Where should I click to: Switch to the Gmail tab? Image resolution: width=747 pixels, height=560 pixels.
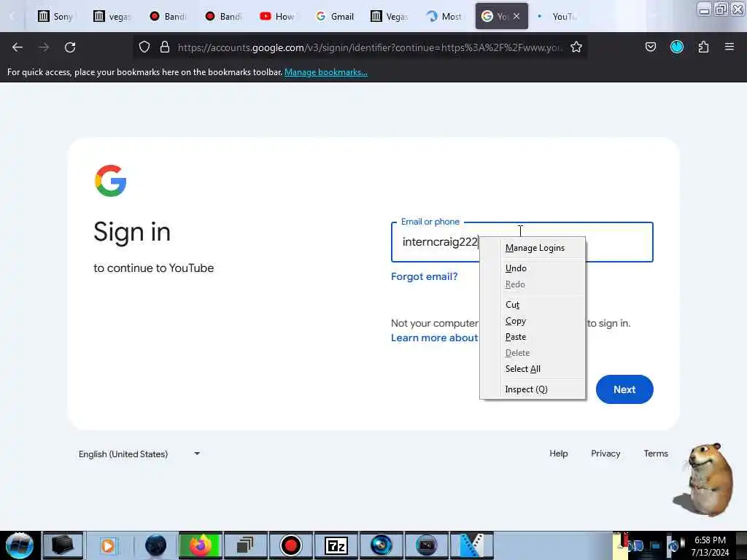click(x=335, y=17)
